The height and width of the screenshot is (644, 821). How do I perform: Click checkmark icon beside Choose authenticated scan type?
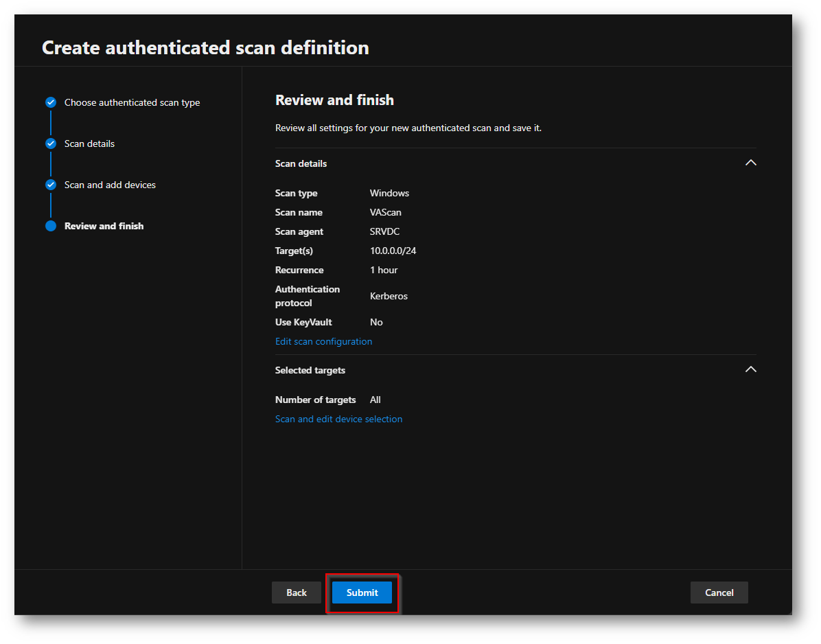point(51,102)
